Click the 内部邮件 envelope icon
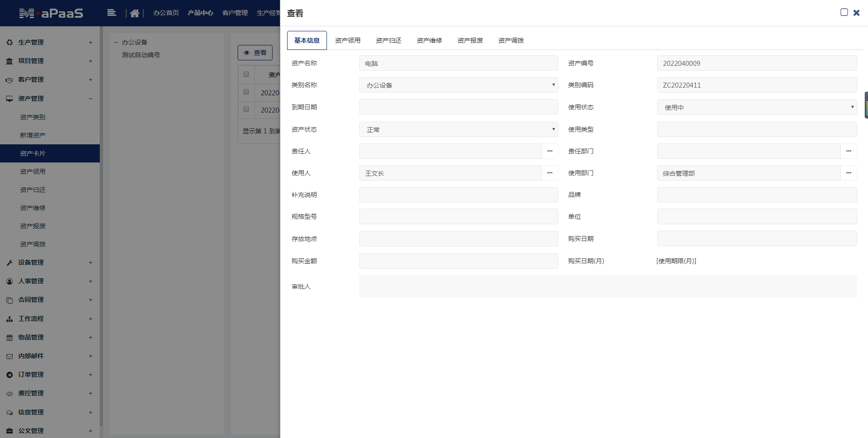 pos(10,356)
